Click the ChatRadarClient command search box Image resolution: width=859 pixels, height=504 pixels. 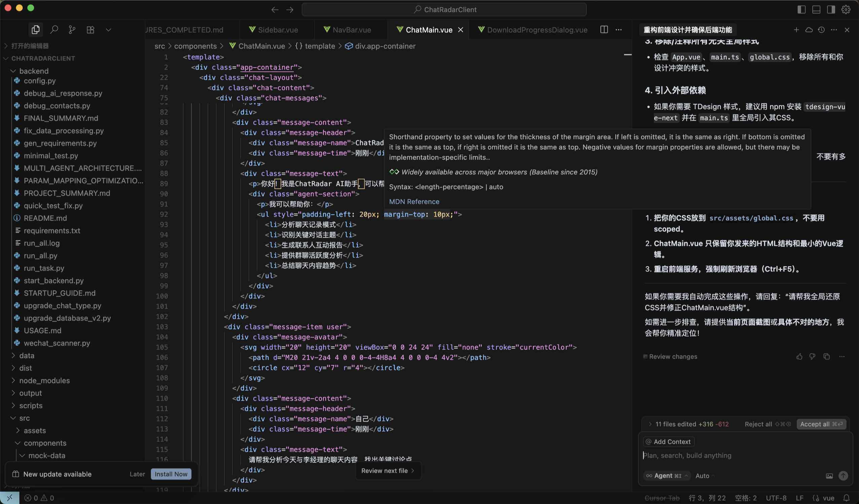point(444,9)
